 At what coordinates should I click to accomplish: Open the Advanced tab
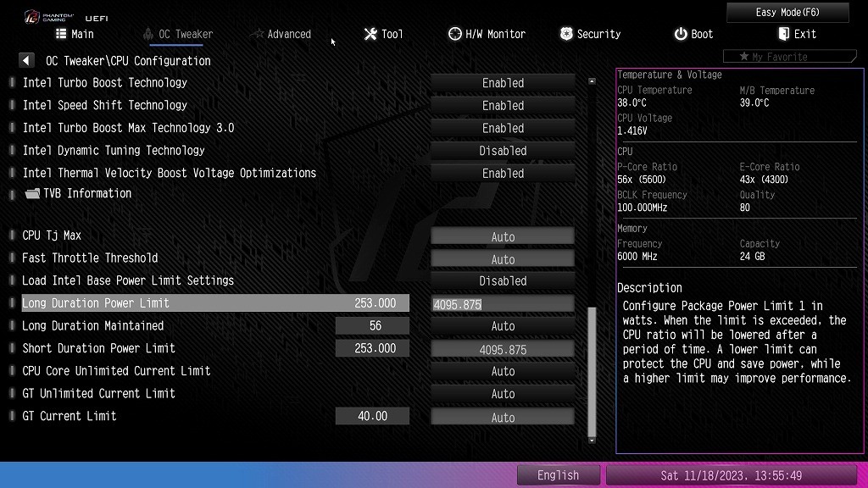coord(280,34)
